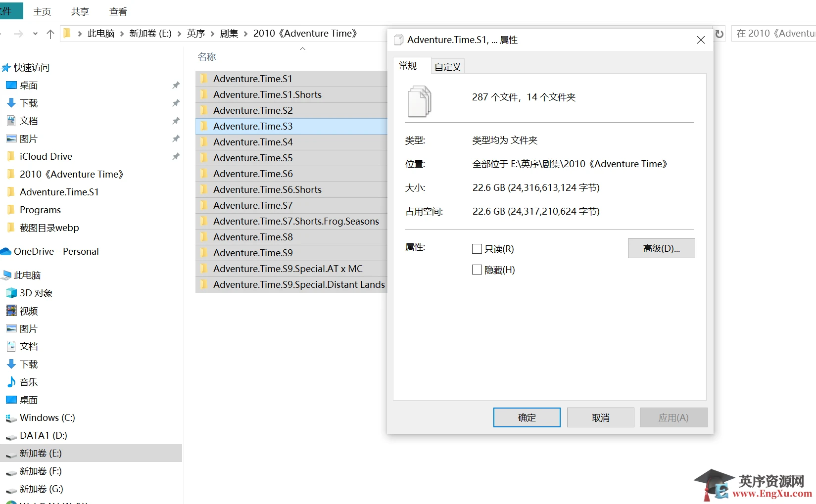This screenshot has width=816, height=504.
Task: Click the Desktop icon under Quick access
Action: 11,85
